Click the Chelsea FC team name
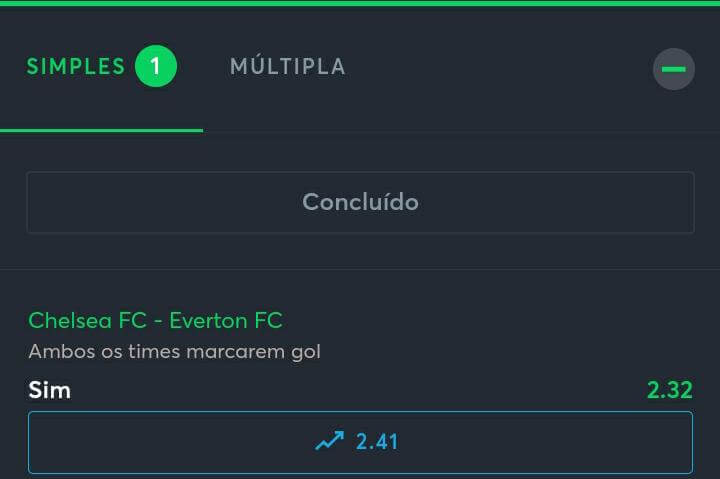Screen dimensions: 720x479 click(87, 320)
